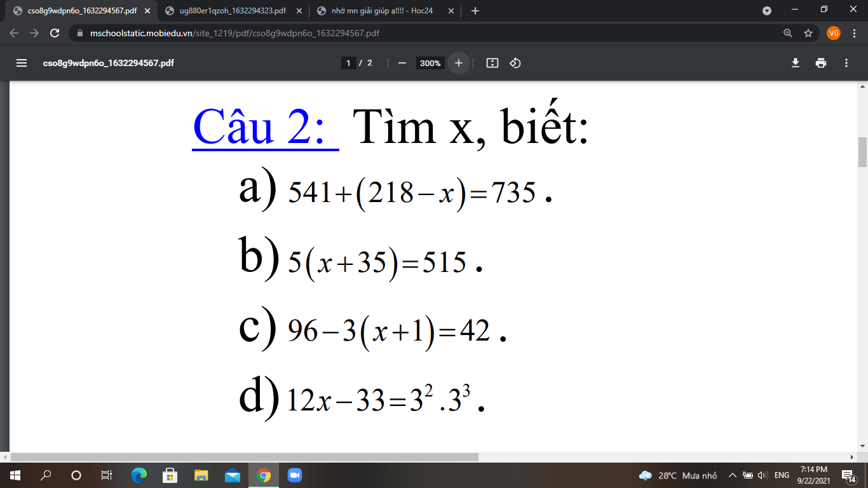Open Task View on taskbar
The height and width of the screenshot is (488, 868).
(107, 475)
